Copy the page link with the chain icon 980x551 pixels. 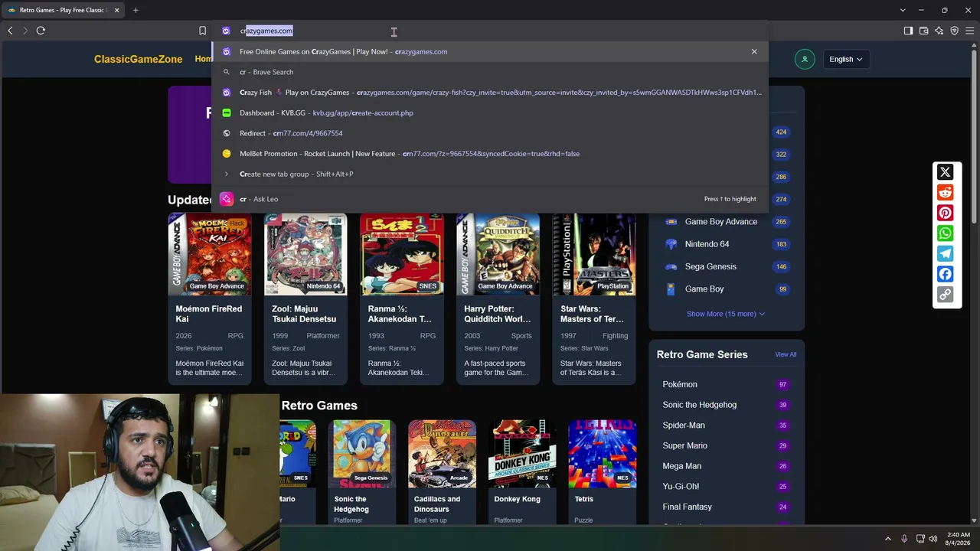pos(946,295)
